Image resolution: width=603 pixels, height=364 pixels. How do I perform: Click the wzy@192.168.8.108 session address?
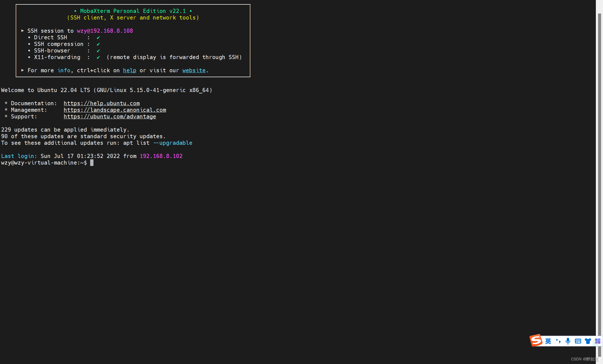(105, 31)
